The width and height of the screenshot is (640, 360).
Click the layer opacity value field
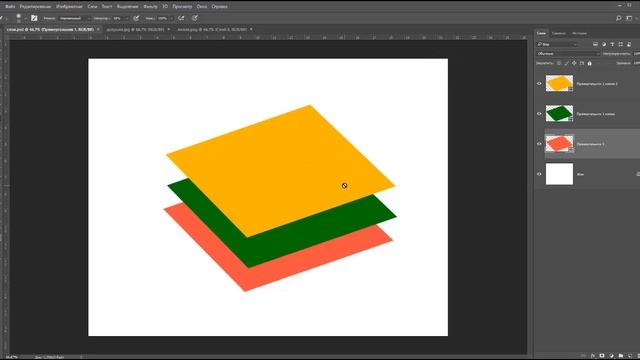[x=636, y=54]
